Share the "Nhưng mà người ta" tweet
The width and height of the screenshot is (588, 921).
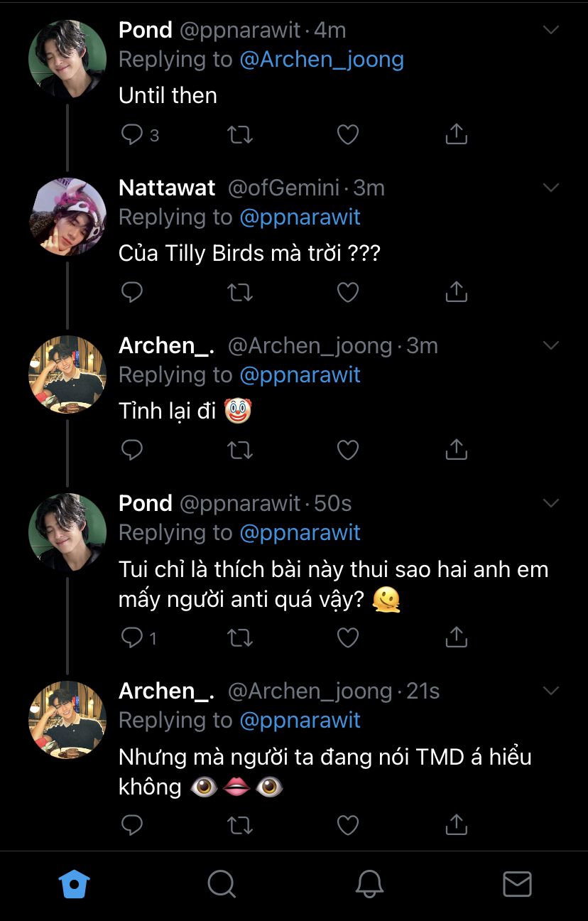click(x=456, y=824)
